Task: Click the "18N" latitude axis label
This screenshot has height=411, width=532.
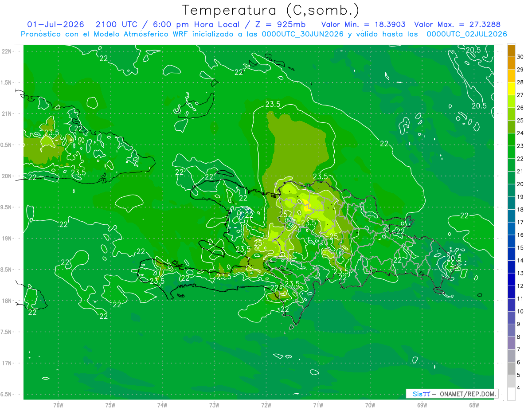Action: (x=6, y=301)
